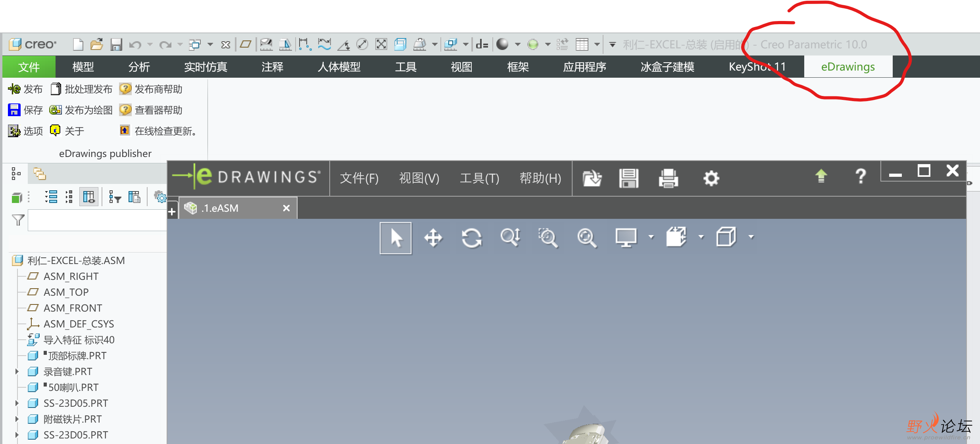Open dropdown next to eDrawings standard views icon
The width and height of the screenshot is (980, 444).
click(x=701, y=237)
